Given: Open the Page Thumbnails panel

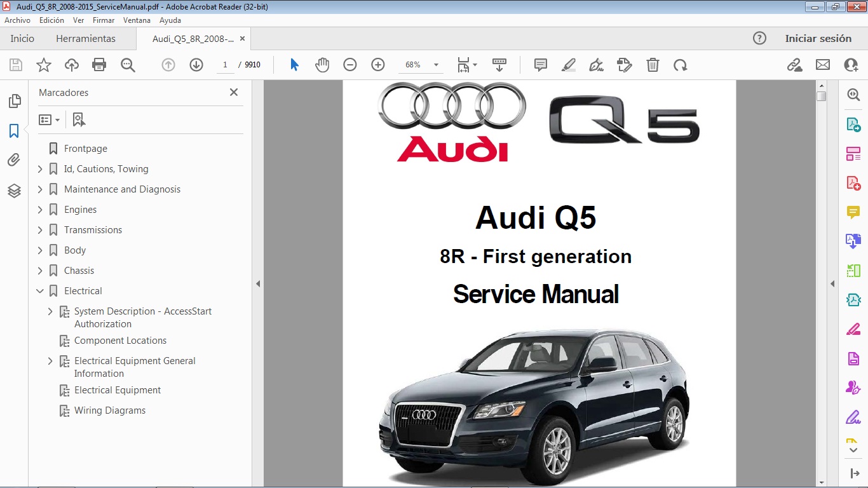Looking at the screenshot, I should tap(14, 100).
